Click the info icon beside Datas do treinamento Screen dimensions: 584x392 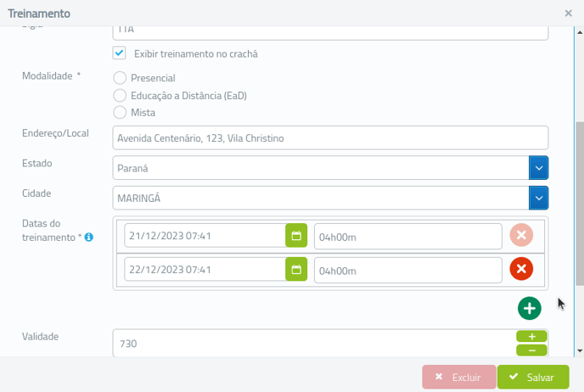88,237
